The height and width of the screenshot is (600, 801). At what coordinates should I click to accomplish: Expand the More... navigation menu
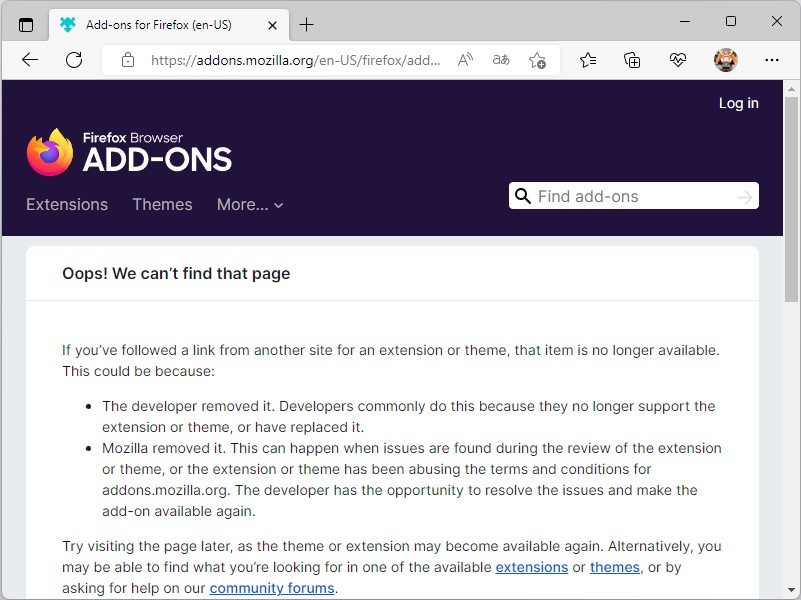250,205
